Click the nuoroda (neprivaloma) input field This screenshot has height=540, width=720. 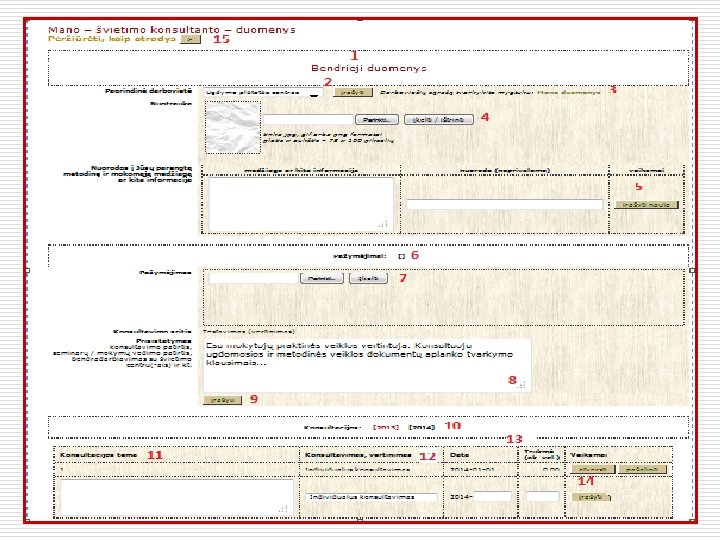point(504,204)
